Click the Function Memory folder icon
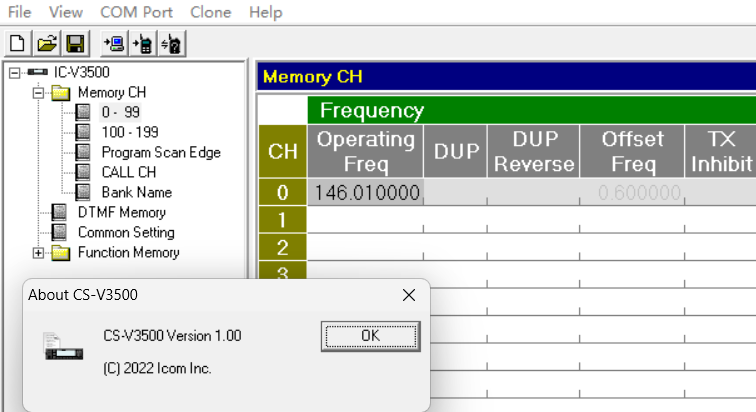 tap(61, 253)
